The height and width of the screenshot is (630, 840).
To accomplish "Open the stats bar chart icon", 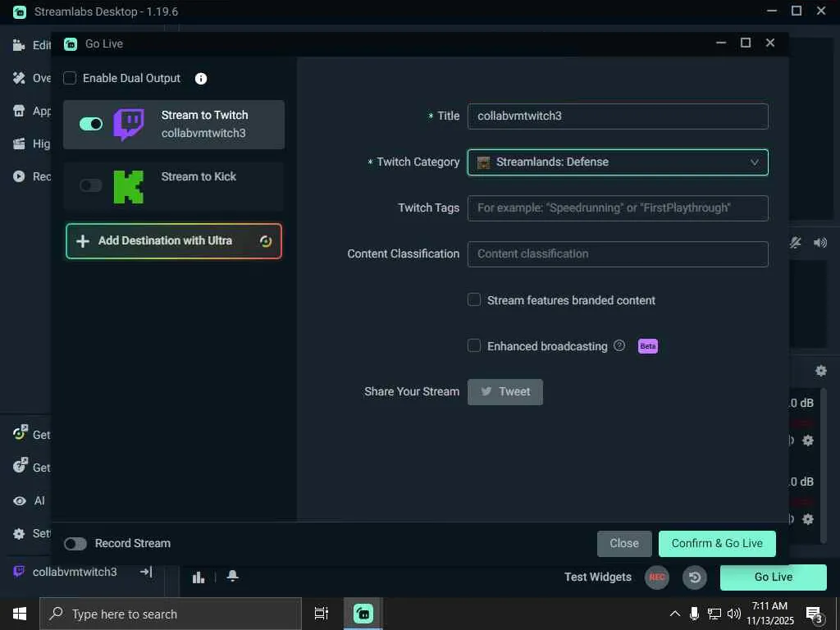I will [199, 577].
